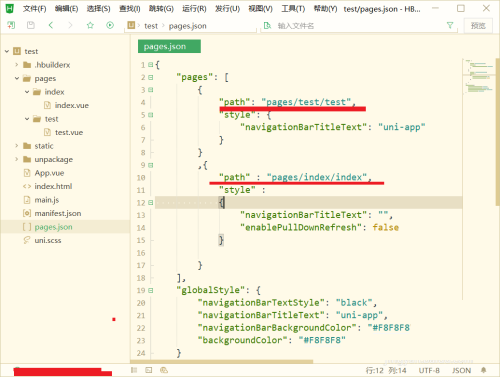The width and height of the screenshot is (500, 377).
Task: Go back with the left arrow icon
Action: (x=51, y=25)
